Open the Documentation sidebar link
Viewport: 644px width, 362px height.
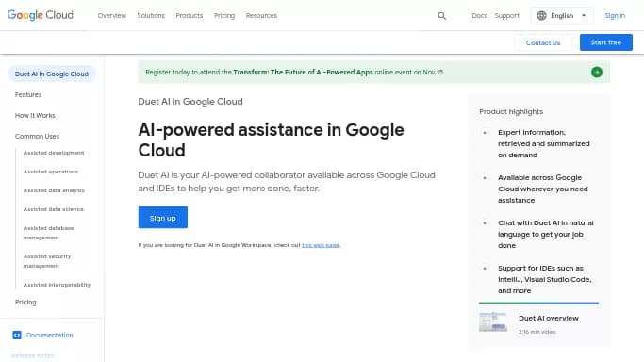point(49,335)
